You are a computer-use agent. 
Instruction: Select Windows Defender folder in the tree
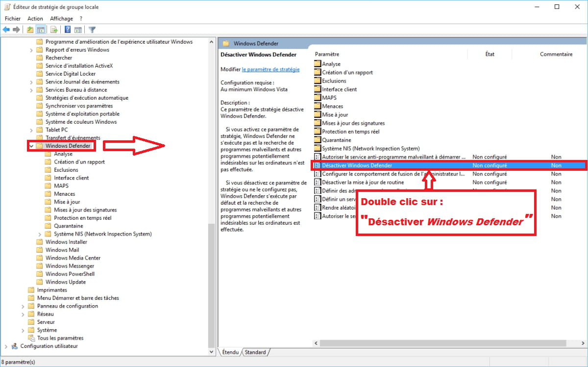coord(68,146)
